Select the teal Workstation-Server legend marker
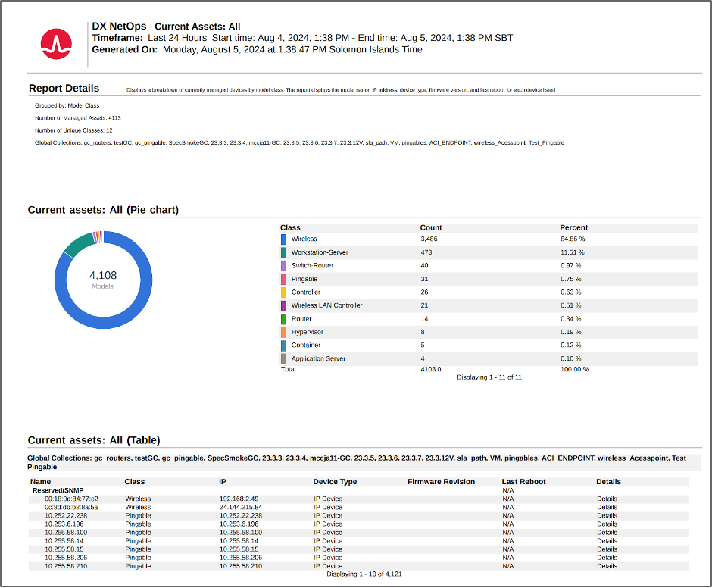The image size is (712, 588). coord(283,252)
